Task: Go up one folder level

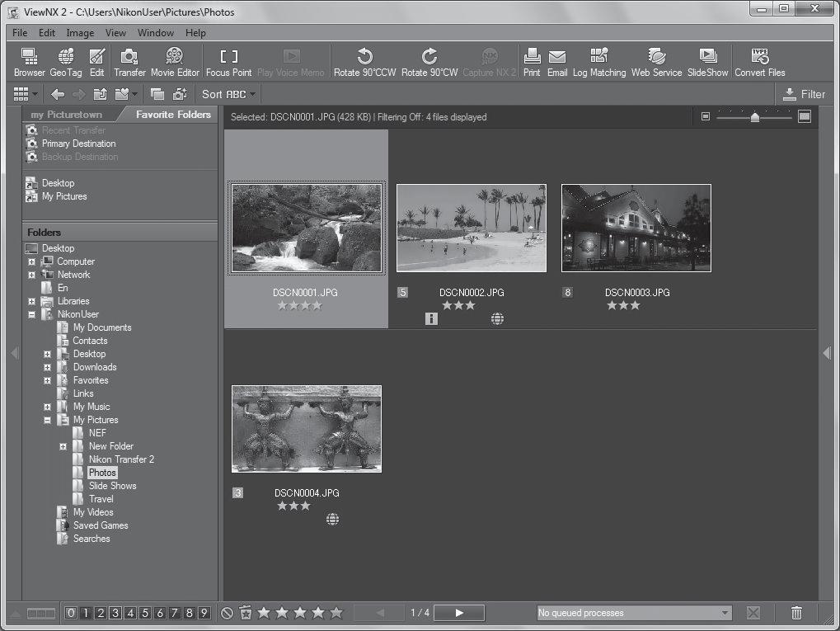Action: (101, 94)
